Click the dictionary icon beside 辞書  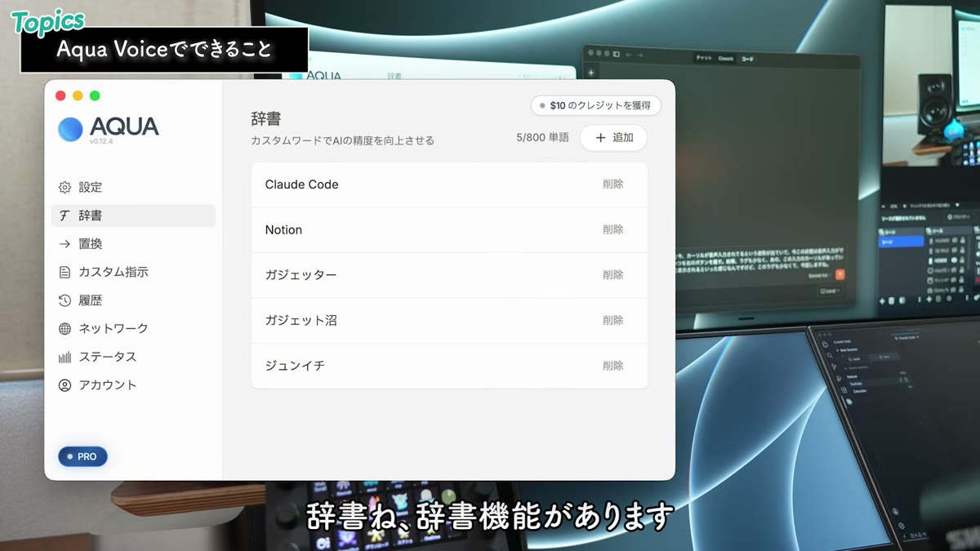click(x=65, y=216)
